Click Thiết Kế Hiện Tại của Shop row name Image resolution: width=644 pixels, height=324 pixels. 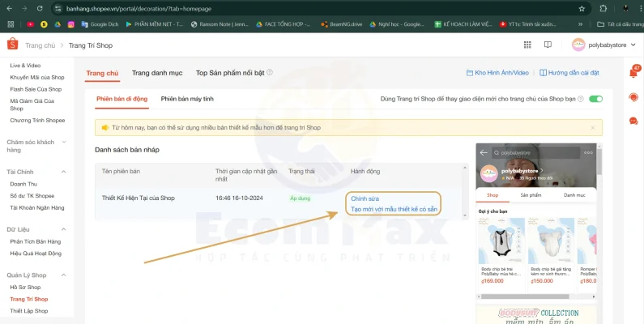[139, 198]
